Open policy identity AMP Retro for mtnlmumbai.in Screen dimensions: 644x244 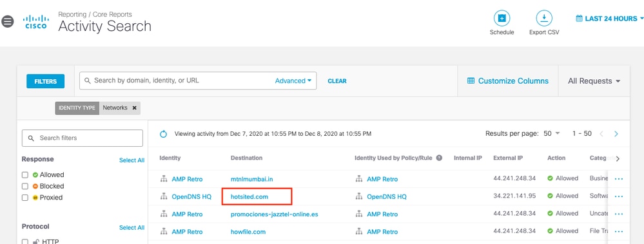click(382, 179)
